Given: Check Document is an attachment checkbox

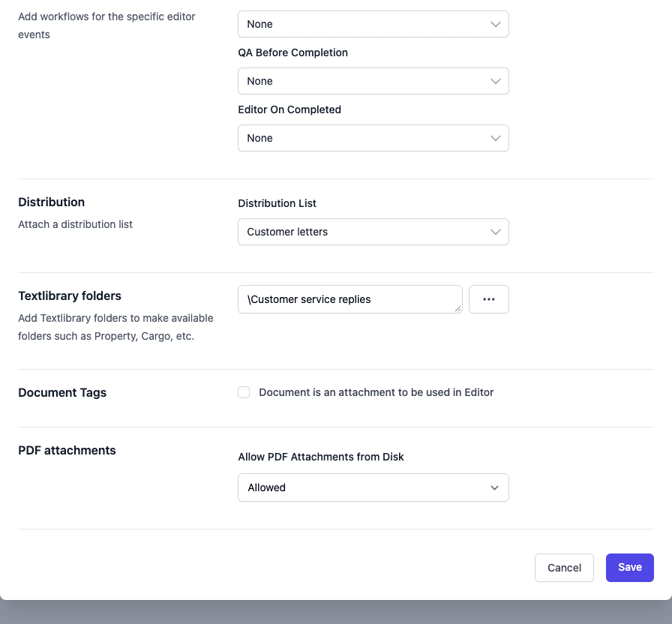Looking at the screenshot, I should (x=244, y=392).
